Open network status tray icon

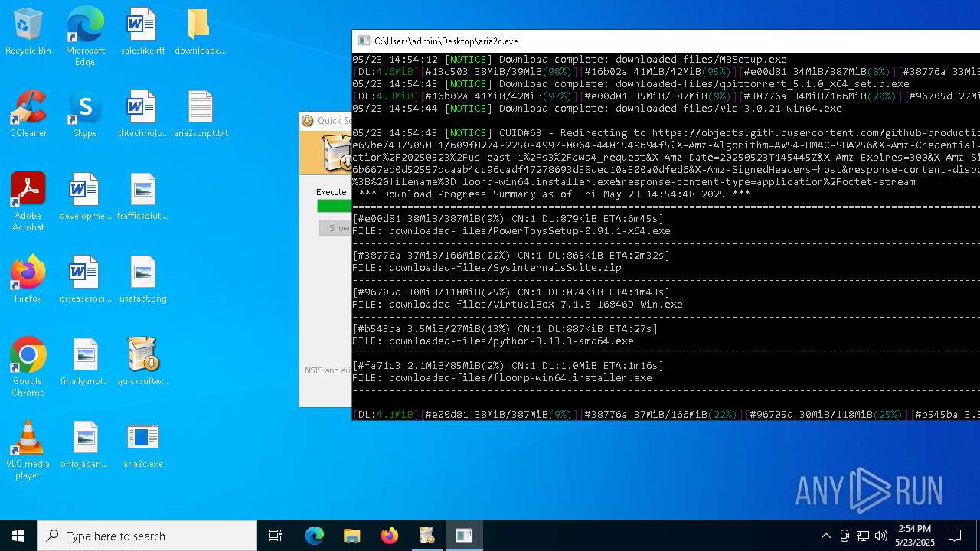tap(863, 536)
